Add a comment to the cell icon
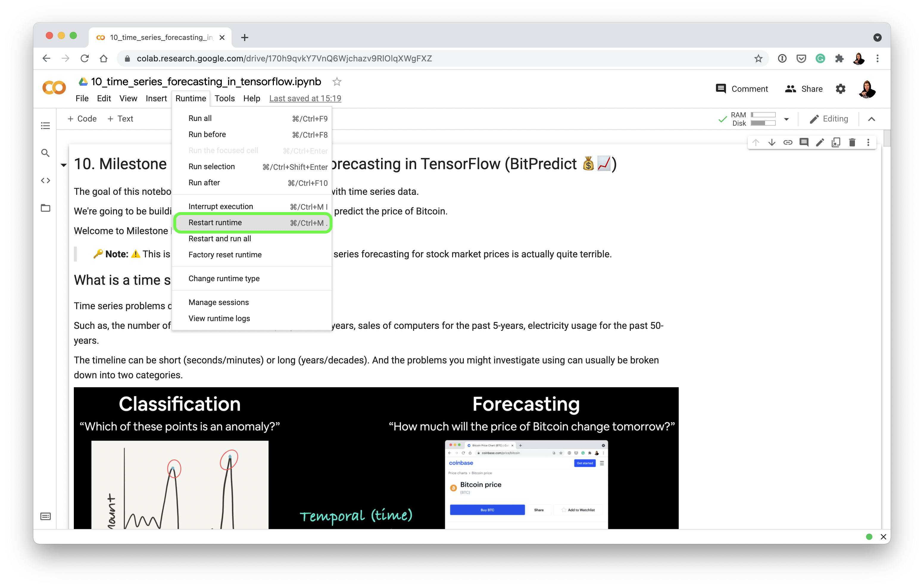 [x=804, y=142]
